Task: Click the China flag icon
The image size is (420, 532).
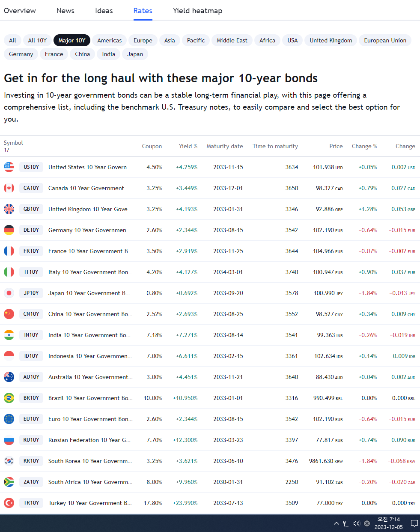Action: 9,314
